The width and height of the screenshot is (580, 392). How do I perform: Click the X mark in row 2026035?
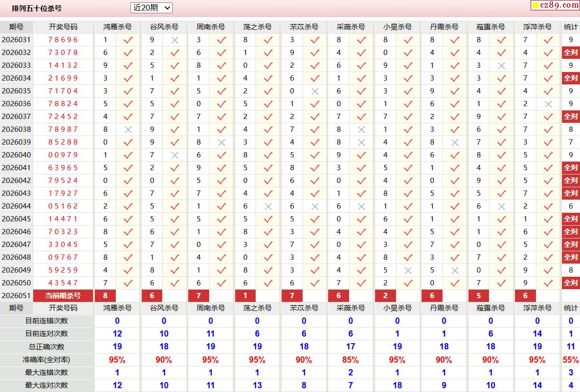[x=314, y=91]
